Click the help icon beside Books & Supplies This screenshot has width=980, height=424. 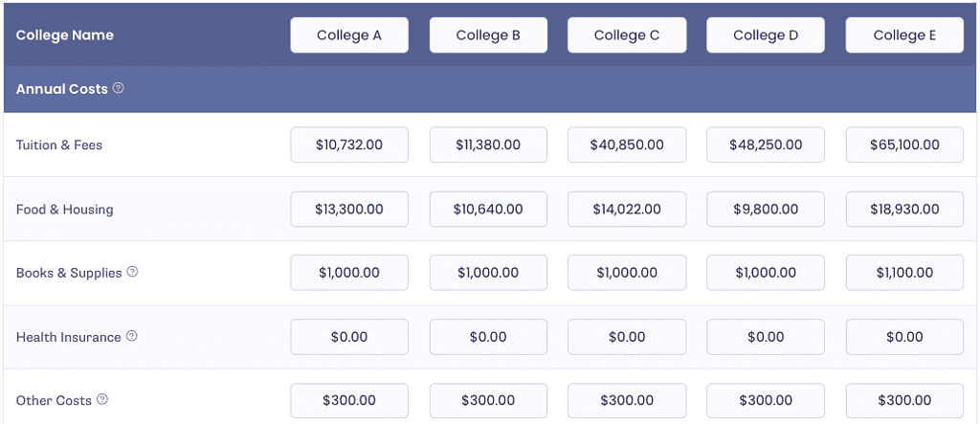(x=132, y=272)
